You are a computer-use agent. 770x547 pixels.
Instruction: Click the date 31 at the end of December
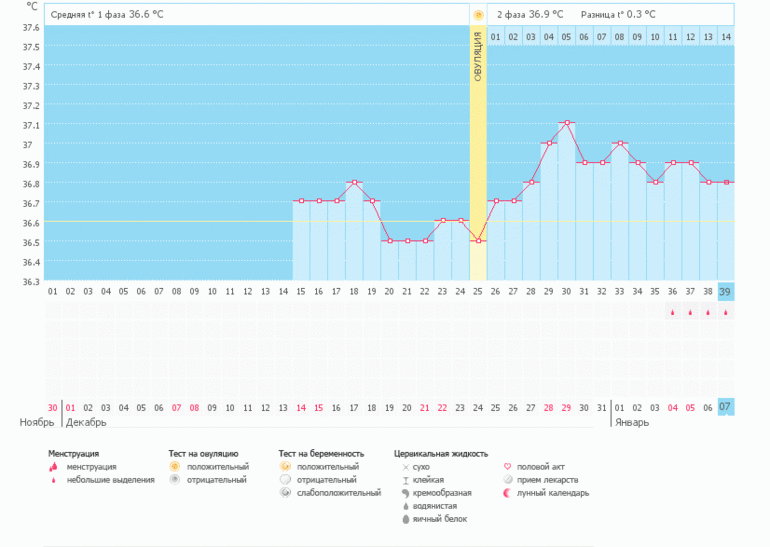pyautogui.click(x=602, y=408)
